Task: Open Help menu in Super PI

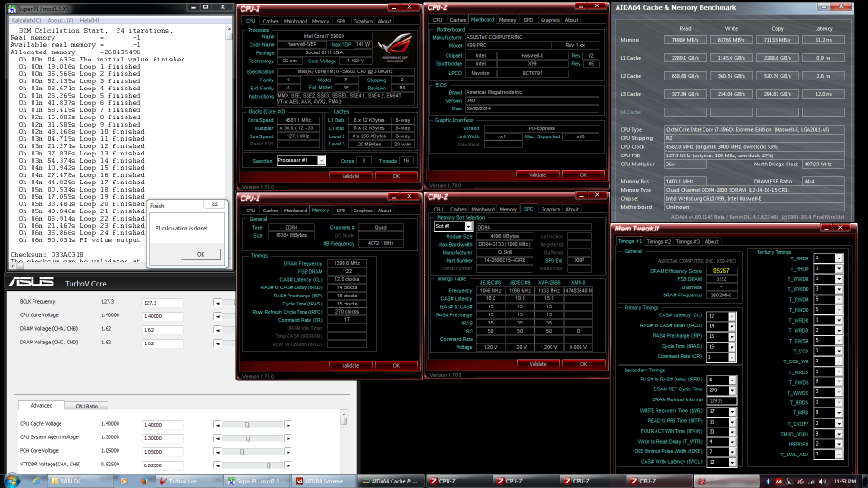Action: 90,21
